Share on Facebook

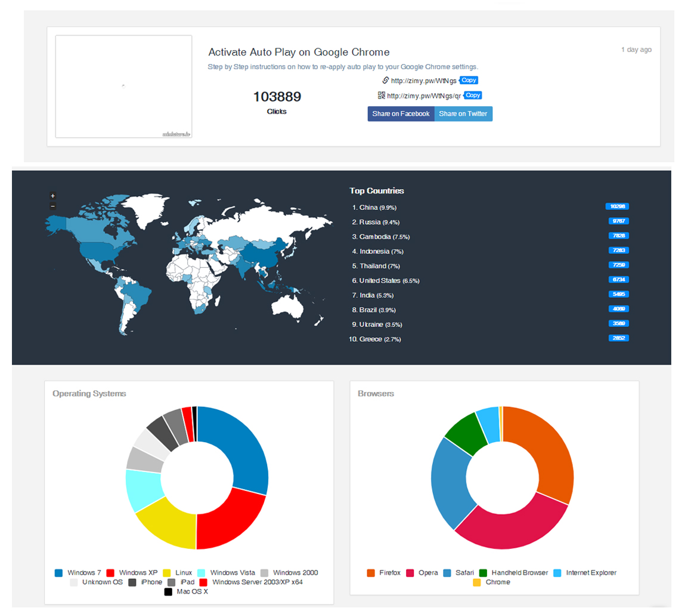point(401,114)
